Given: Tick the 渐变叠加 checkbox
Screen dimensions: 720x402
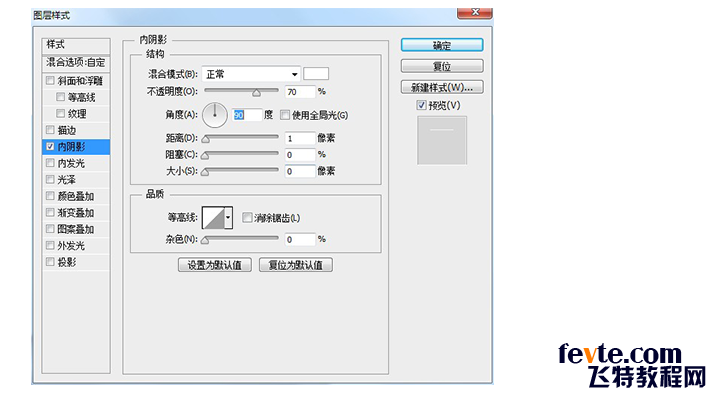Looking at the screenshot, I should pyautogui.click(x=50, y=213).
